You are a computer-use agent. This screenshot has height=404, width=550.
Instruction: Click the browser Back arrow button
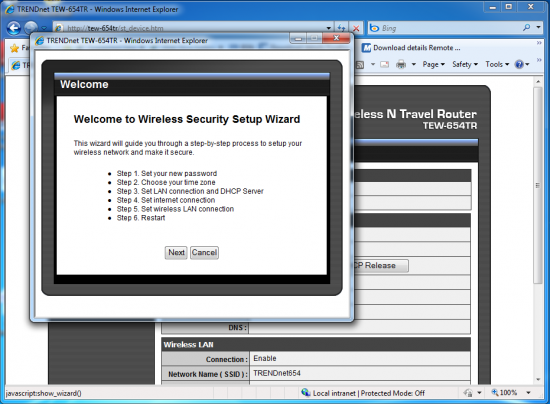[14, 28]
